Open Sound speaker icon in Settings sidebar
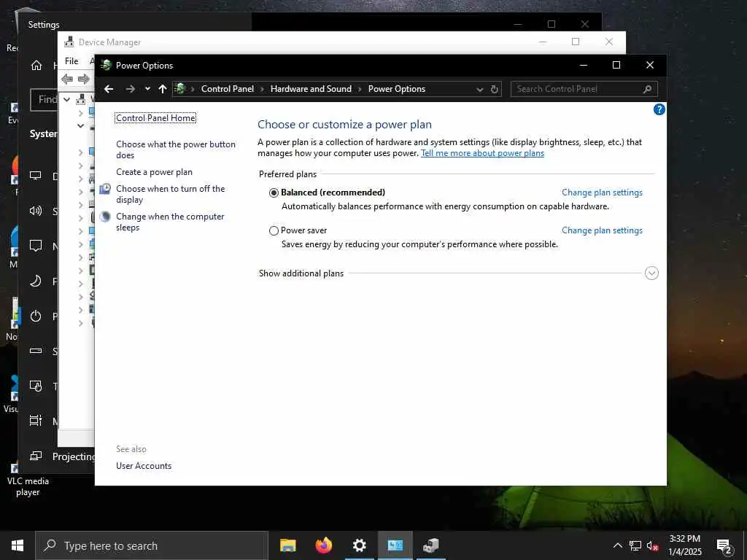The height and width of the screenshot is (560, 747). [36, 211]
